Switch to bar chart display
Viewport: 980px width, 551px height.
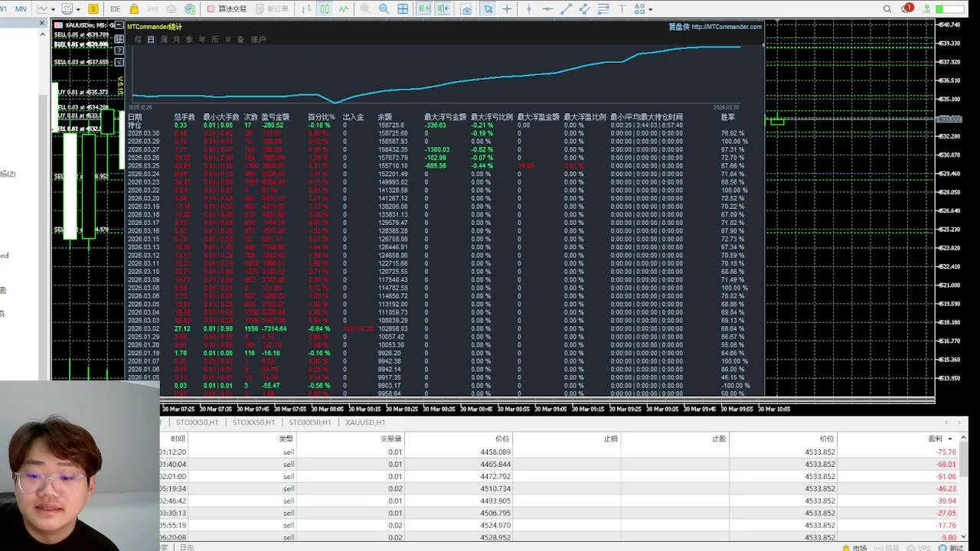pyautogui.click(x=307, y=9)
